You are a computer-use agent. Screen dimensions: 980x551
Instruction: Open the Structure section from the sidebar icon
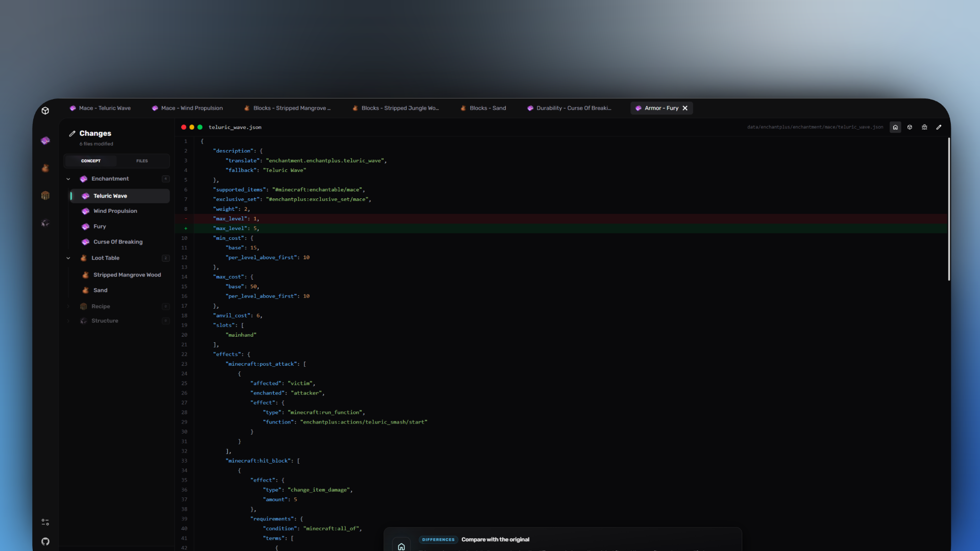(x=45, y=223)
